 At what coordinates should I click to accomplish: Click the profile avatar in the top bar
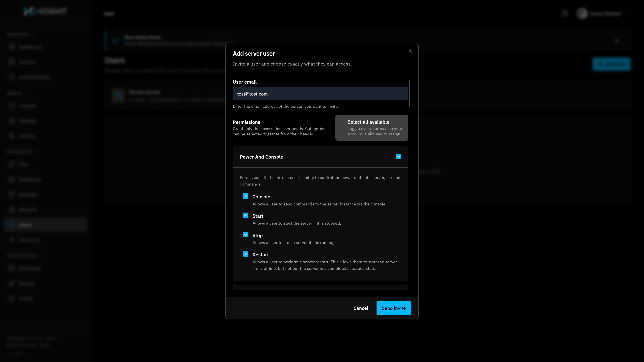point(582,13)
